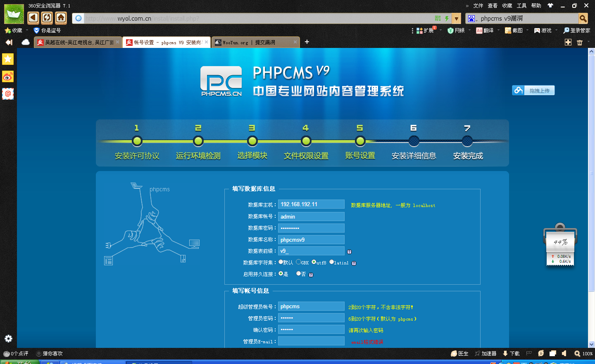Open the 翻译 translate tool
This screenshot has height=364, width=595.
[x=485, y=31]
